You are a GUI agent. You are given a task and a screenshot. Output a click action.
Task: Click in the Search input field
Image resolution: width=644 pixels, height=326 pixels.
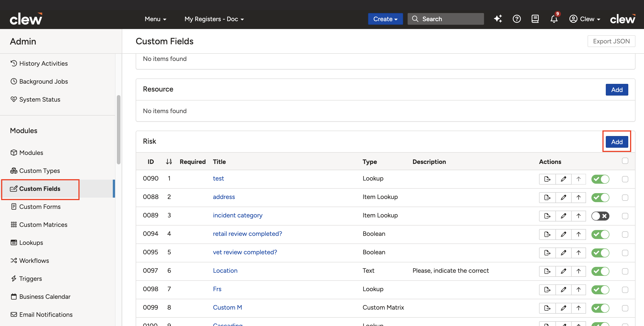coord(446,19)
